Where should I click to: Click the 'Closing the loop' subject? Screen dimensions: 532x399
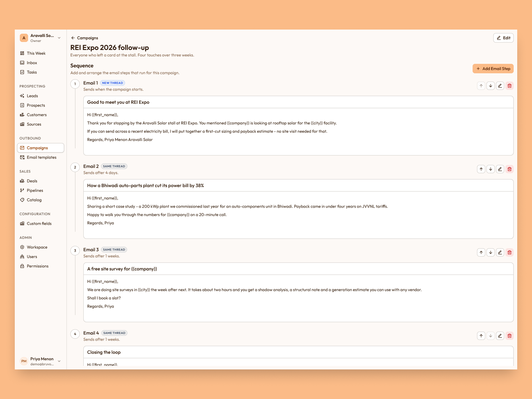click(104, 352)
